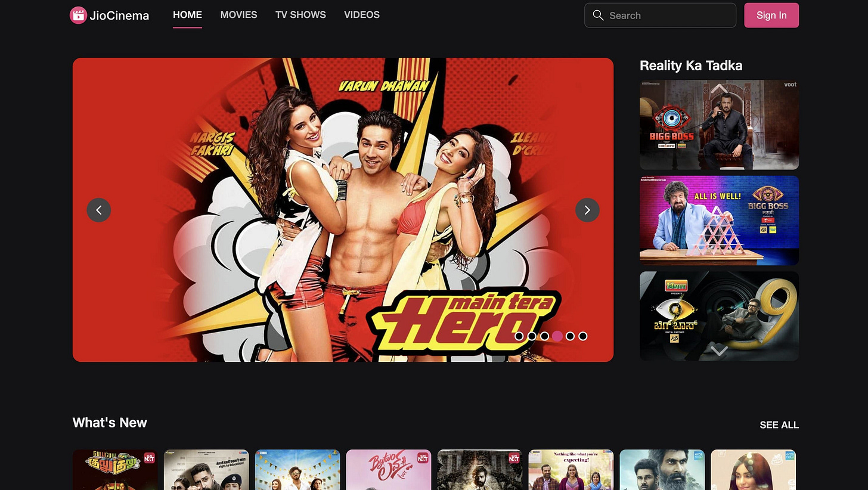Click the Sign In button
868x490 pixels.
click(771, 15)
